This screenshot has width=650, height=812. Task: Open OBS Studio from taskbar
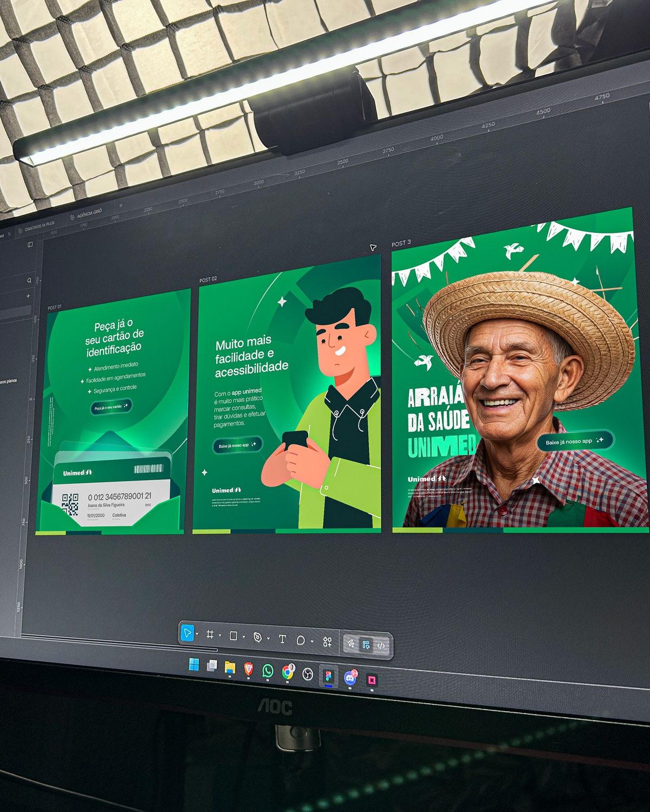click(x=307, y=674)
